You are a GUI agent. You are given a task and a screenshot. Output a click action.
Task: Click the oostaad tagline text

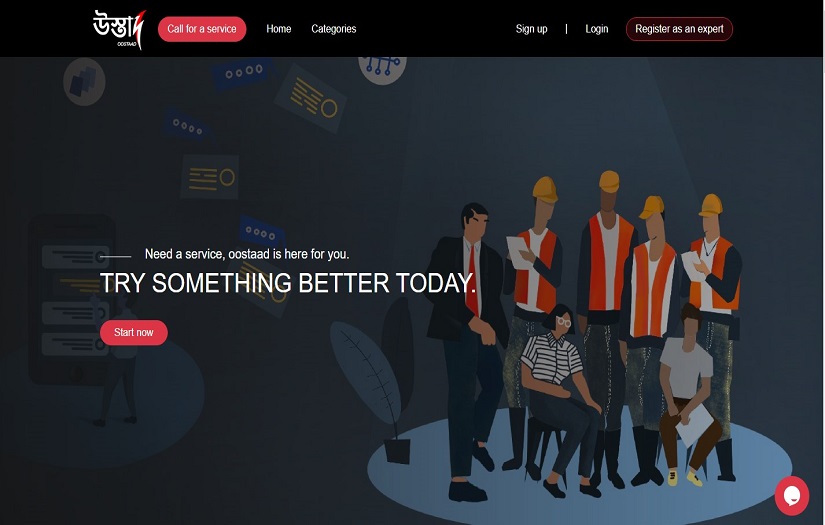pyautogui.click(x=247, y=254)
